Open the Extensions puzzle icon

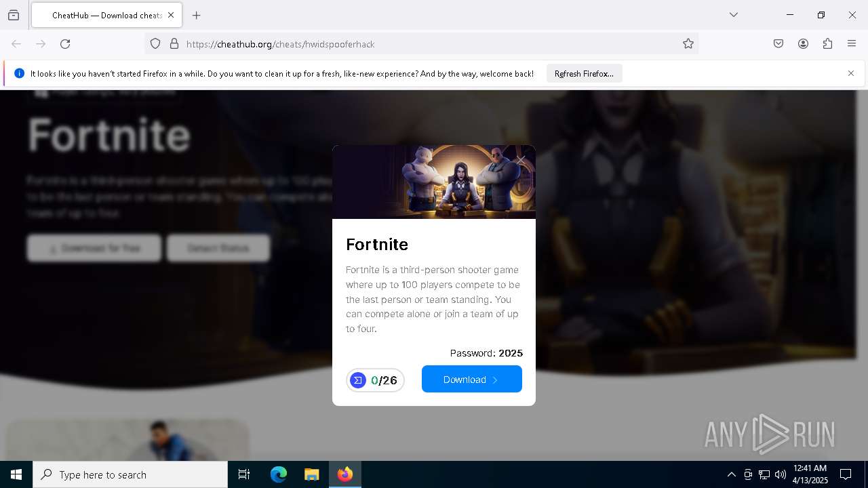coord(827,44)
